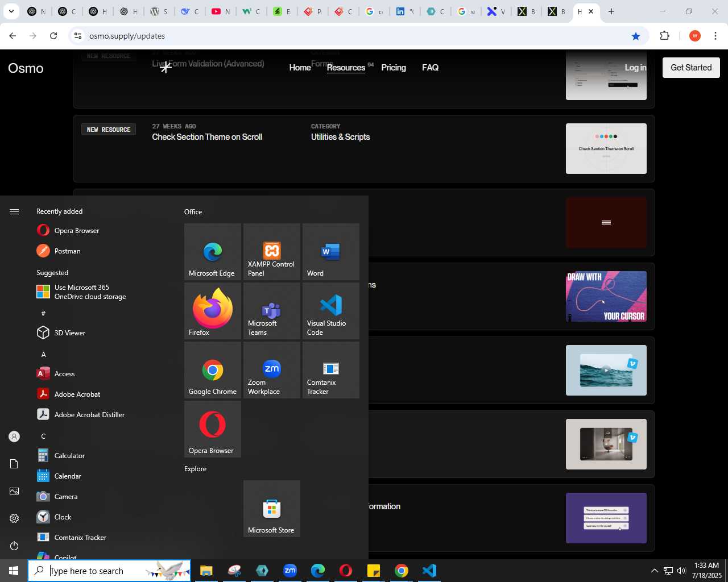Click Get Started button

[691, 68]
